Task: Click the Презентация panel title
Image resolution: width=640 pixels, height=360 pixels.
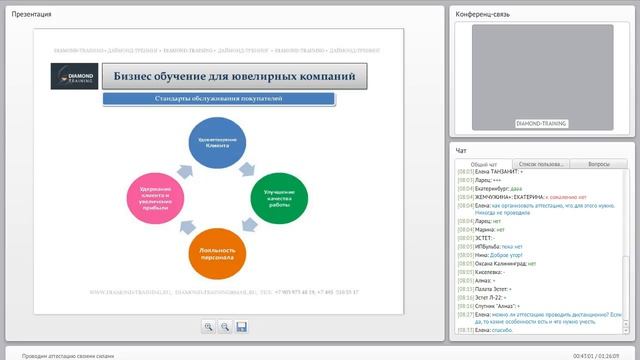Action: [x=31, y=14]
